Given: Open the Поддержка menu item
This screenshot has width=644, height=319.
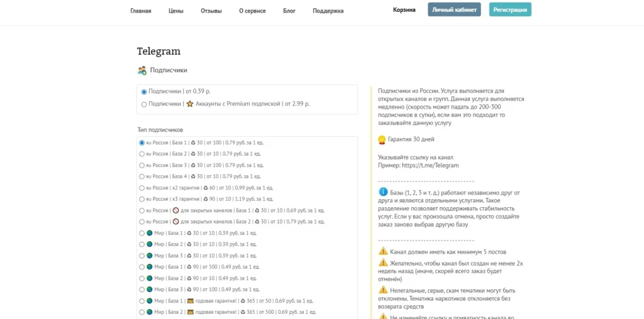Looking at the screenshot, I should pyautogui.click(x=328, y=11).
